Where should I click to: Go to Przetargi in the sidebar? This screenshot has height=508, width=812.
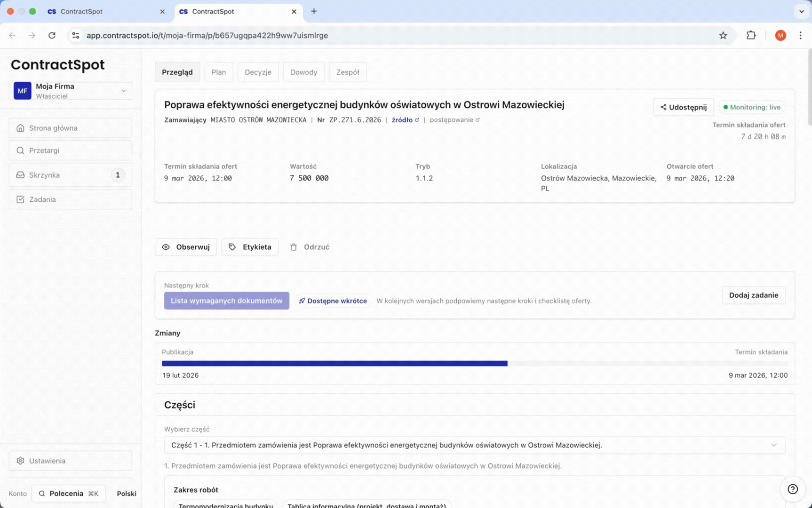click(x=70, y=151)
